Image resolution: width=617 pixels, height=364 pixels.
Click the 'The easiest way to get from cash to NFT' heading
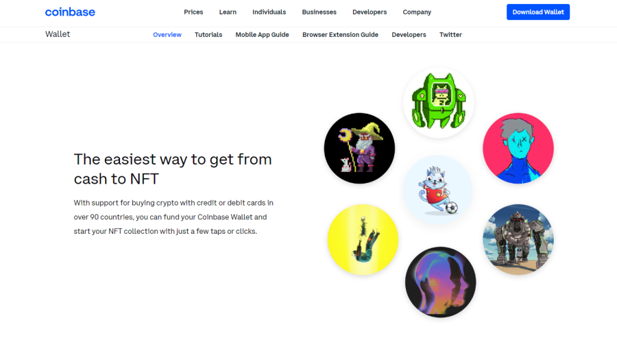[173, 169]
